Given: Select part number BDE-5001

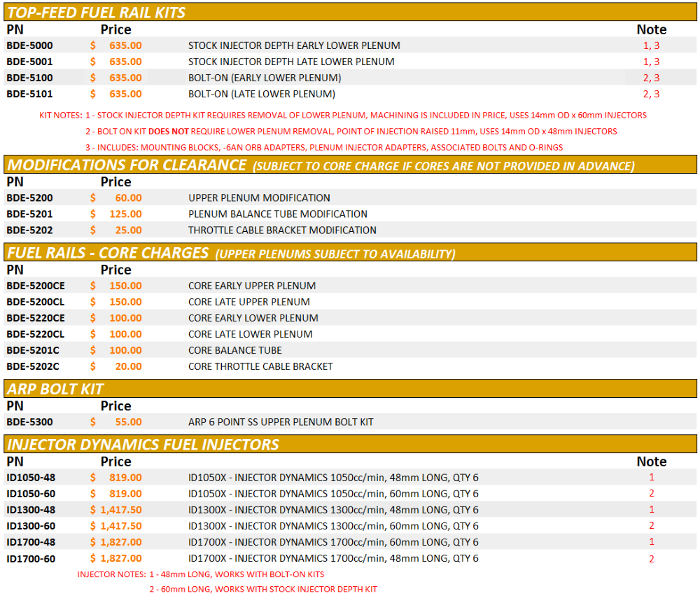Looking at the screenshot, I should click(x=29, y=62).
